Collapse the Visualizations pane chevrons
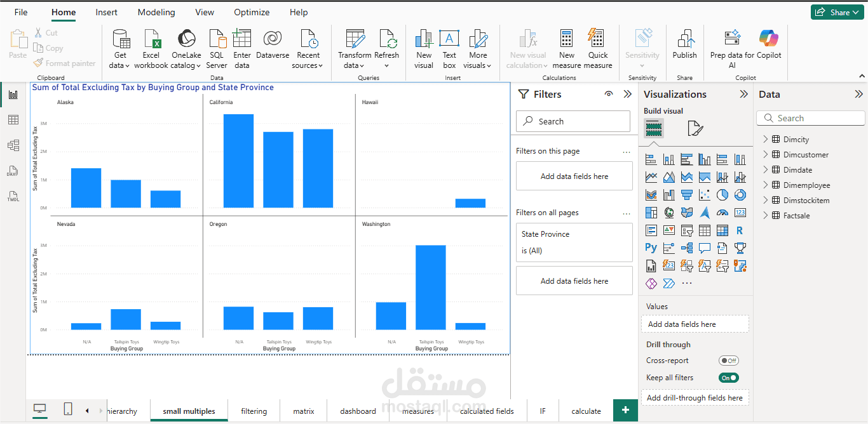The image size is (868, 424). pos(744,94)
